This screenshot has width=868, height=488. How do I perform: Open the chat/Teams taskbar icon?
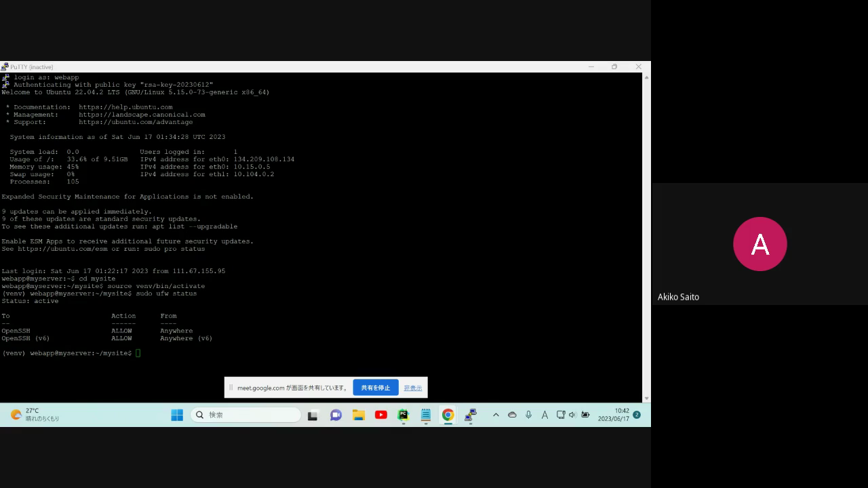[x=336, y=415]
